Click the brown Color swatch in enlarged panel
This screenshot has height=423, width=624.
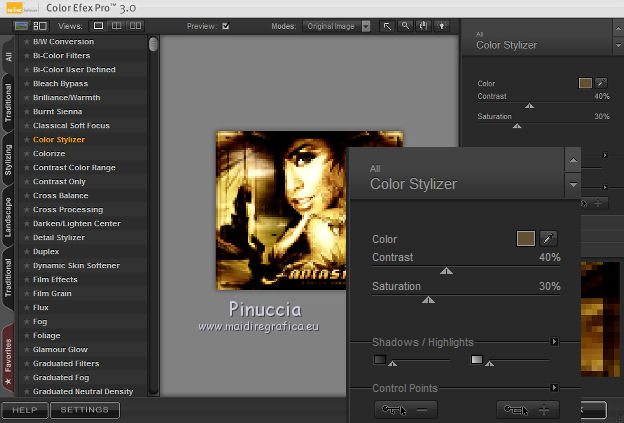point(525,238)
